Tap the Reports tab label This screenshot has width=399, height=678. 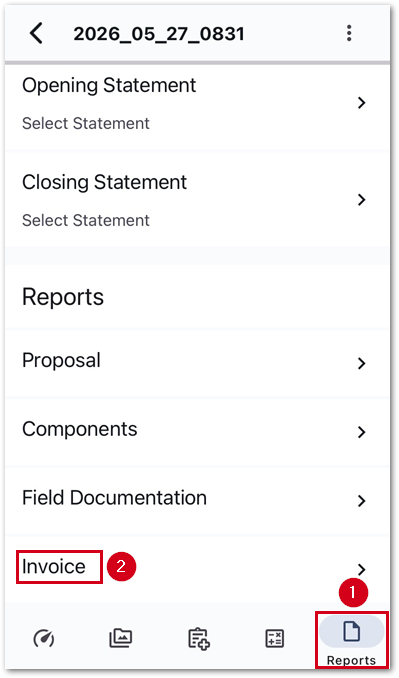tap(351, 660)
